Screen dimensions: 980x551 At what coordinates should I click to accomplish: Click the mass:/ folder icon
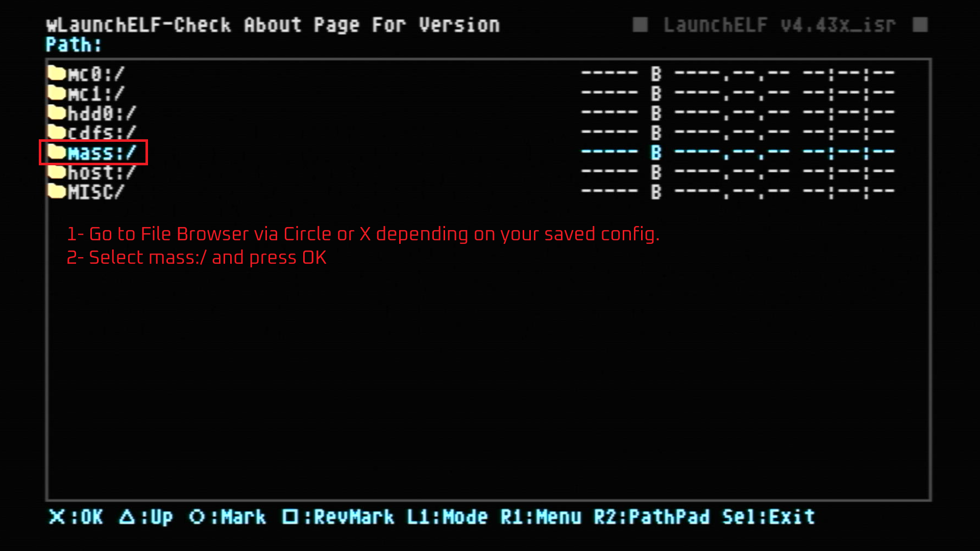coord(57,152)
